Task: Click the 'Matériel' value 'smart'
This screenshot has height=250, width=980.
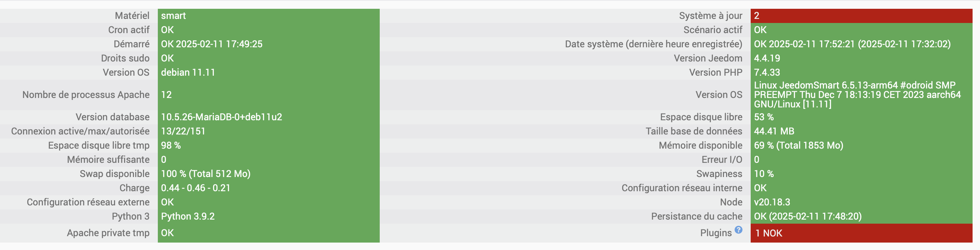Action: coord(173,16)
